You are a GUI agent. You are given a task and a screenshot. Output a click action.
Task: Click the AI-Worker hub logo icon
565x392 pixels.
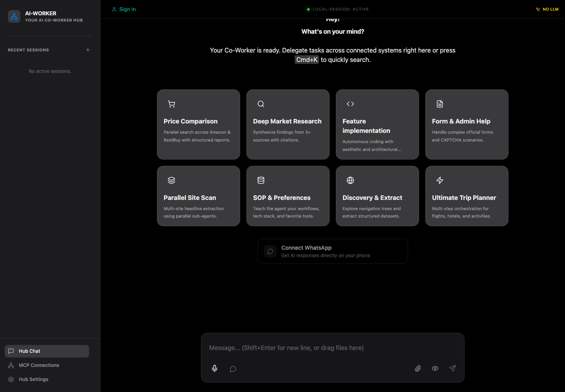pos(14,16)
